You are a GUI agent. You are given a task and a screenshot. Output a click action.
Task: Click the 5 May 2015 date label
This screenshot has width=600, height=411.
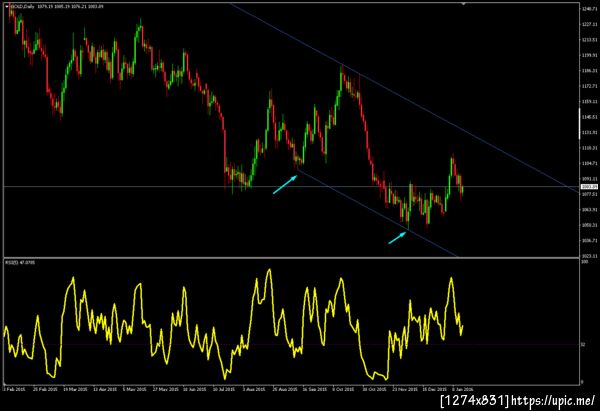pyautogui.click(x=135, y=389)
